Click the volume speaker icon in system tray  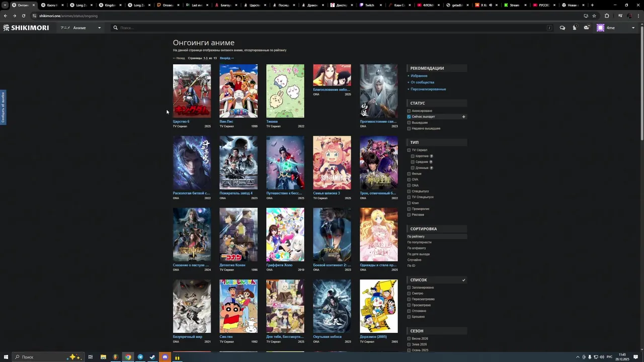pos(602,357)
